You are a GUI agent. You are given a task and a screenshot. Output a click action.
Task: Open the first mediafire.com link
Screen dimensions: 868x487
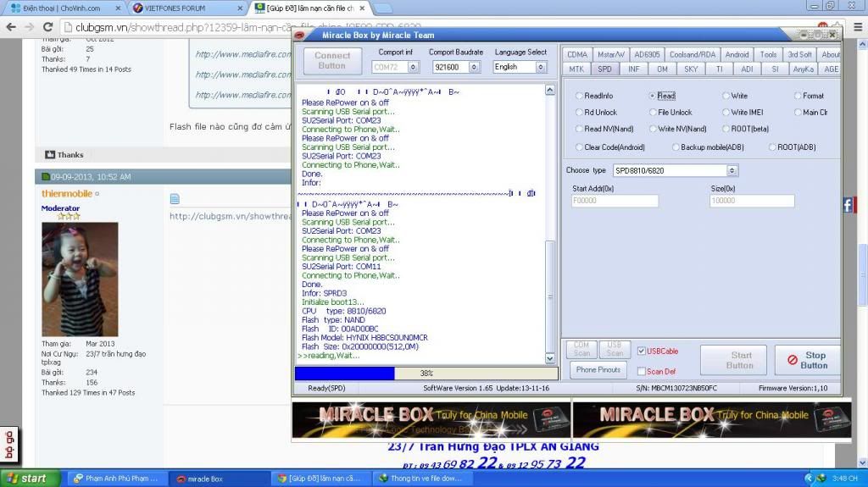click(x=243, y=54)
